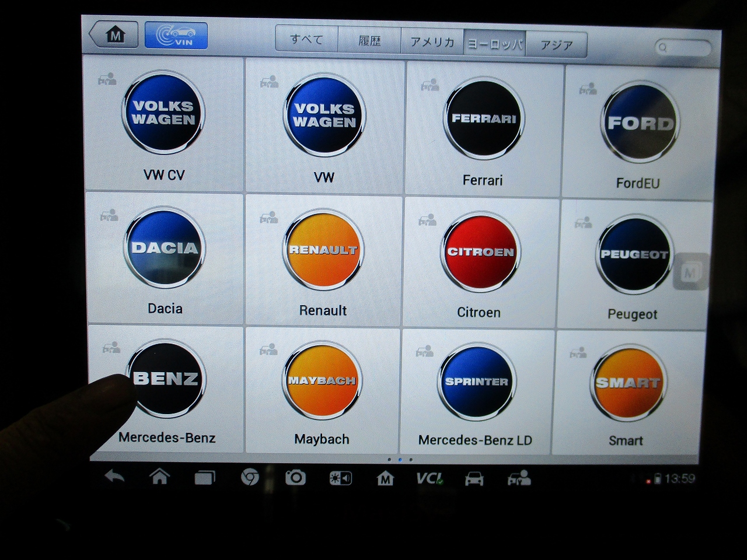This screenshot has width=747, height=560.
Task: Tap the floating M assistant button
Action: coord(690,272)
